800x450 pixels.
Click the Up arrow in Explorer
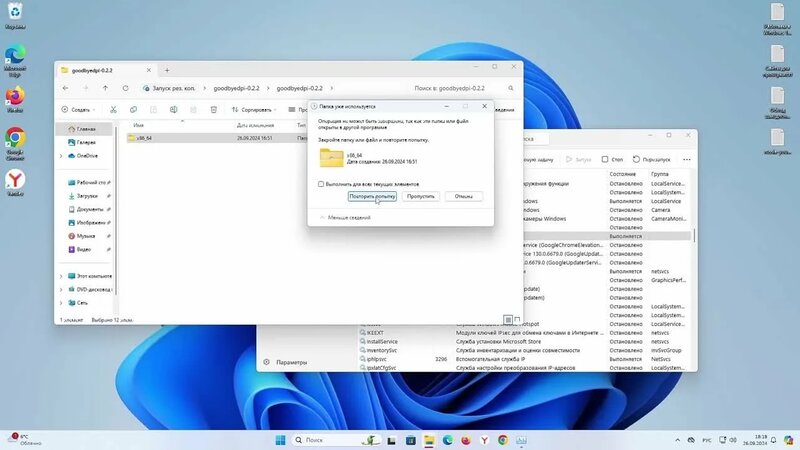(x=105, y=88)
